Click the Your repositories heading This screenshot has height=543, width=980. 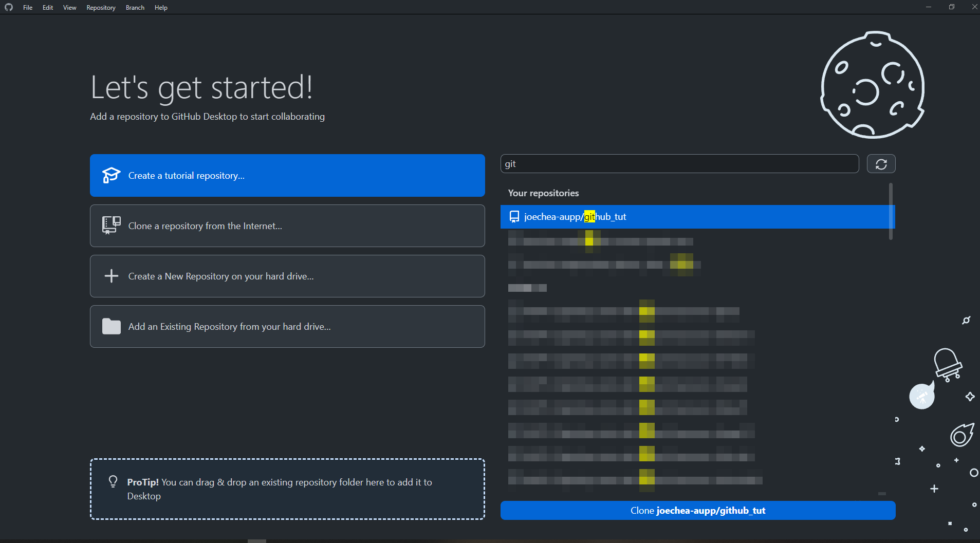point(543,193)
